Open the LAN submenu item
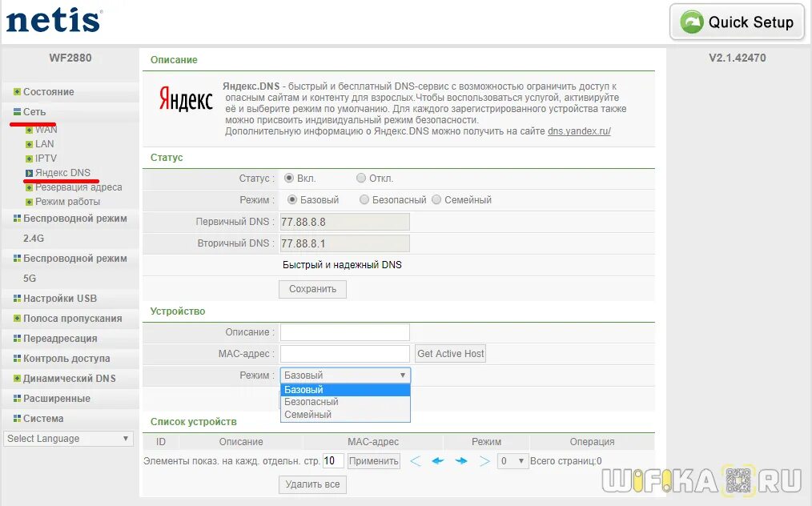The height and width of the screenshot is (506, 812). tap(45, 144)
